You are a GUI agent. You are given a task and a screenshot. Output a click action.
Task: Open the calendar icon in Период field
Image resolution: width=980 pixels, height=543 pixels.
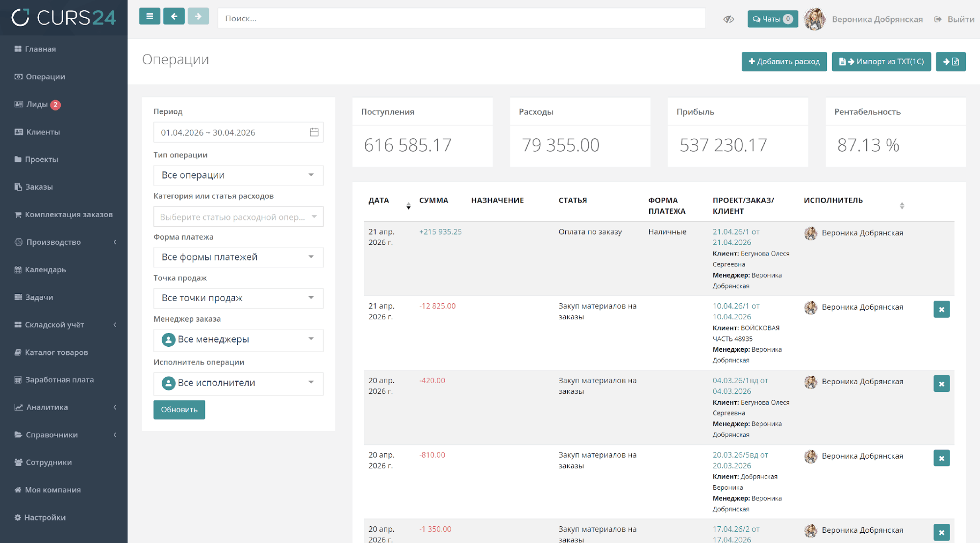pyautogui.click(x=314, y=132)
